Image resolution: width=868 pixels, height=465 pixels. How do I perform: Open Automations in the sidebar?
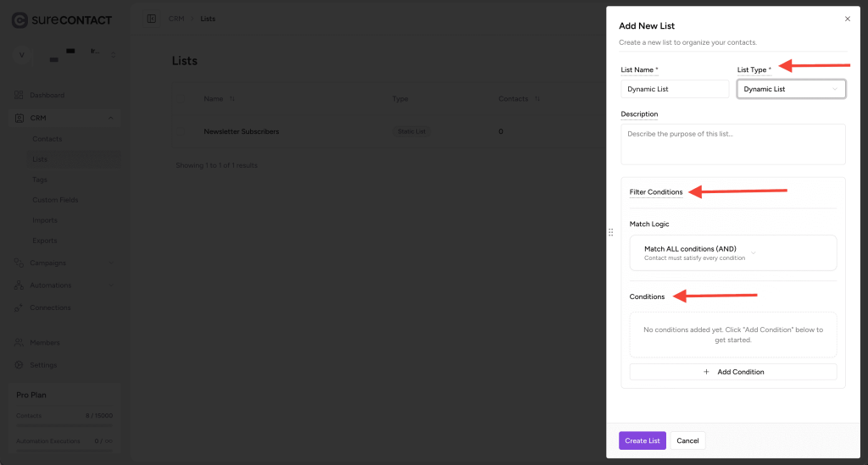[x=50, y=285]
